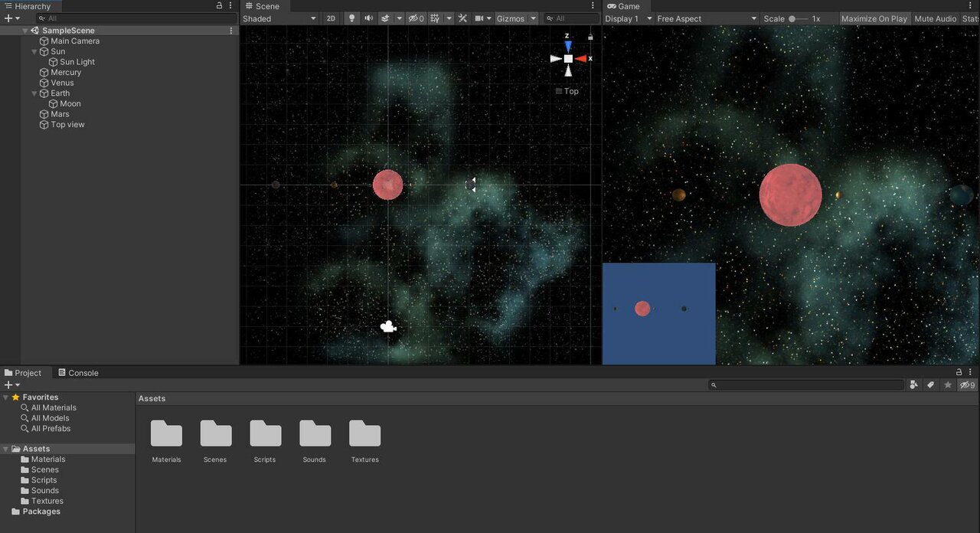Viewport: 980px width, 533px height.
Task: Click the Assets breadcrumb label
Action: point(152,398)
